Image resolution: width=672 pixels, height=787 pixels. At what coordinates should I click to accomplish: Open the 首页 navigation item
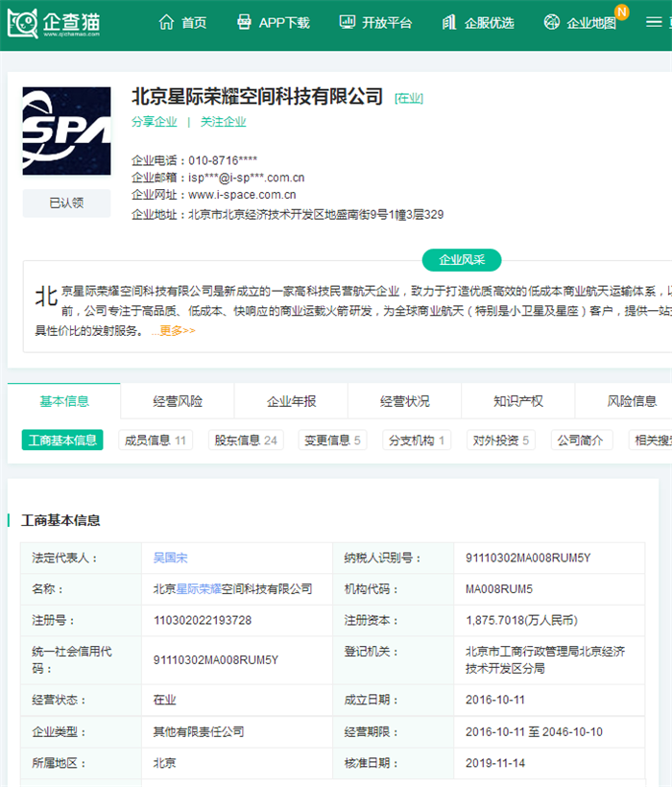point(194,23)
